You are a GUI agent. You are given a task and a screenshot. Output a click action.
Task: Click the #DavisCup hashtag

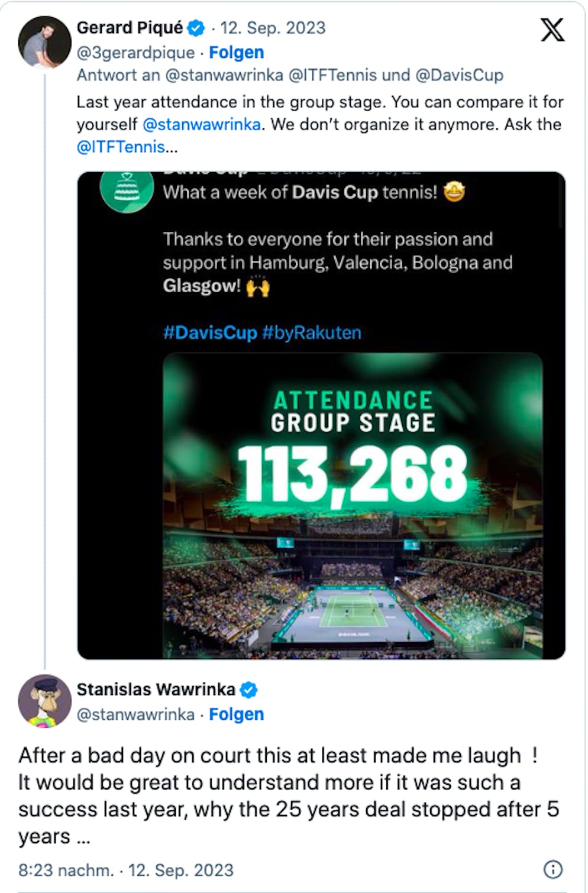pos(210,332)
